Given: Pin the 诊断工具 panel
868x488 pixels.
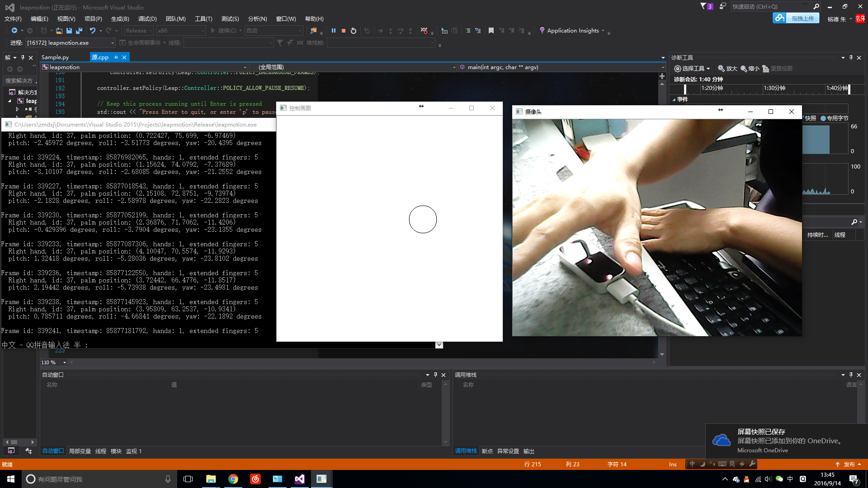Looking at the screenshot, I should click(851, 58).
